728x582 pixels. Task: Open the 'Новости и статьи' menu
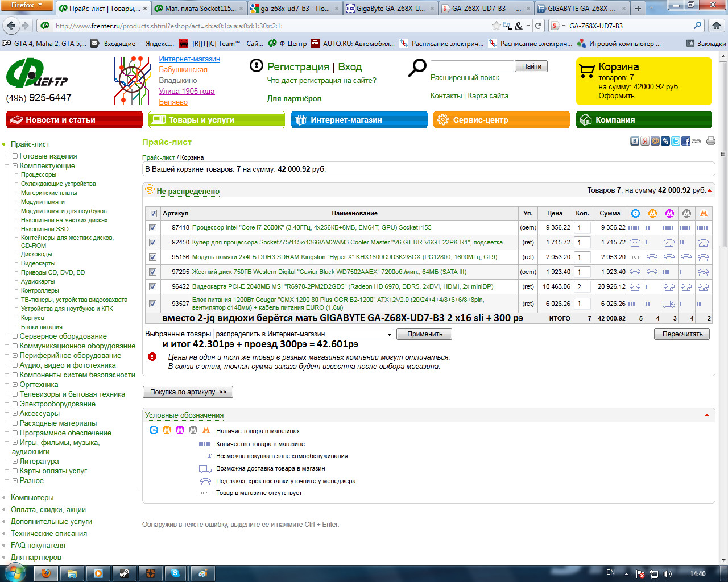75,120
